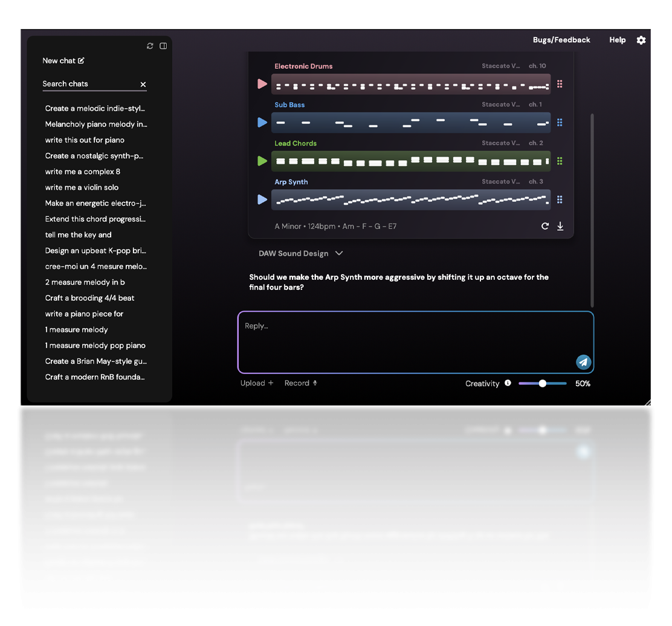Viewport: 672px width, 626px height.
Task: Click the Sub Bass drag handle dots
Action: tap(560, 123)
